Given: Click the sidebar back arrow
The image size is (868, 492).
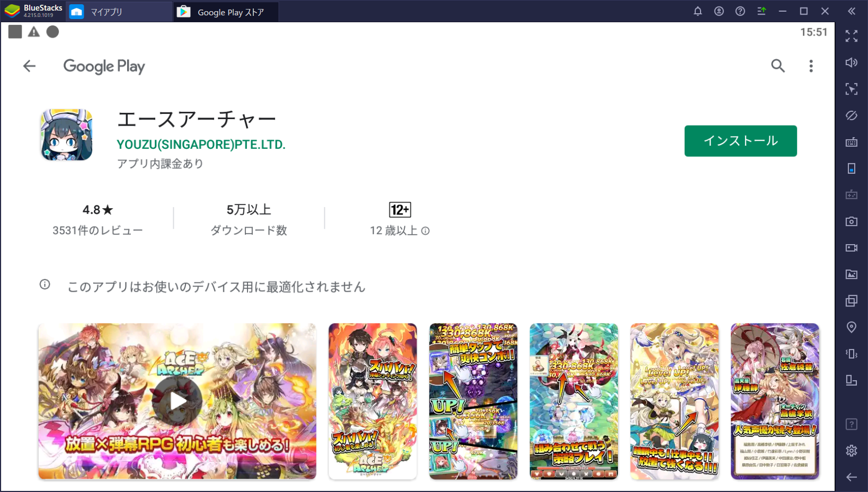Looking at the screenshot, I should (852, 477).
